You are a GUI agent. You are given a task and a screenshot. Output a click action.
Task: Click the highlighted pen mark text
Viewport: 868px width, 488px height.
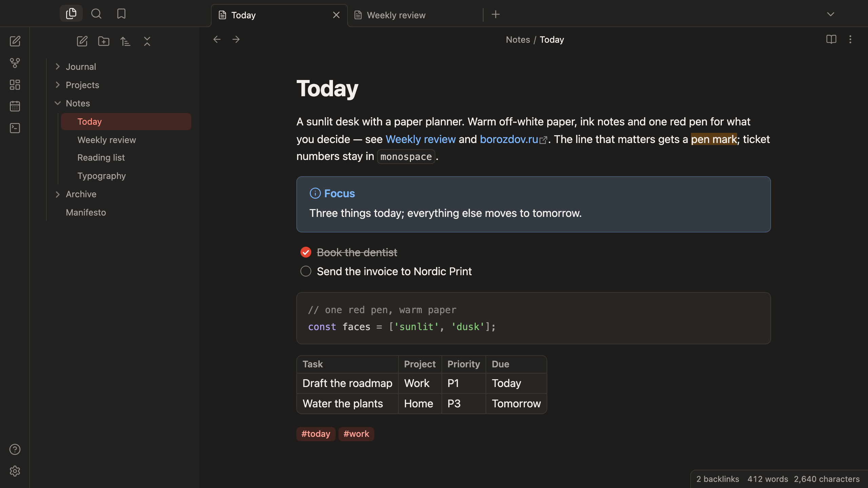[x=714, y=139]
